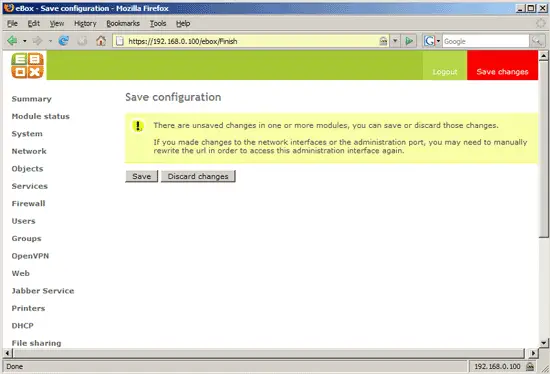
Task: Click the red Save changes header button
Action: [502, 66]
